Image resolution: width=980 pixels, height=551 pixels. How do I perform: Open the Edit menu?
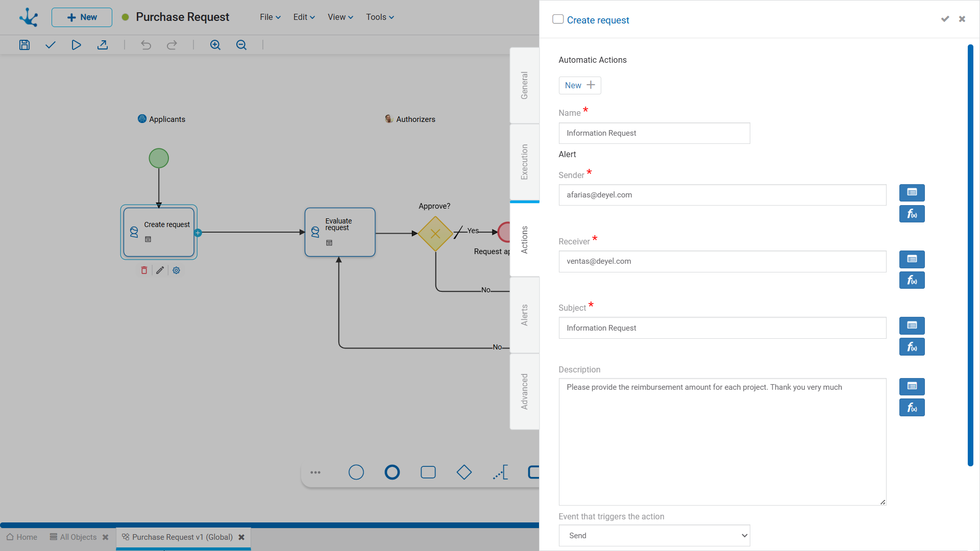pyautogui.click(x=304, y=17)
